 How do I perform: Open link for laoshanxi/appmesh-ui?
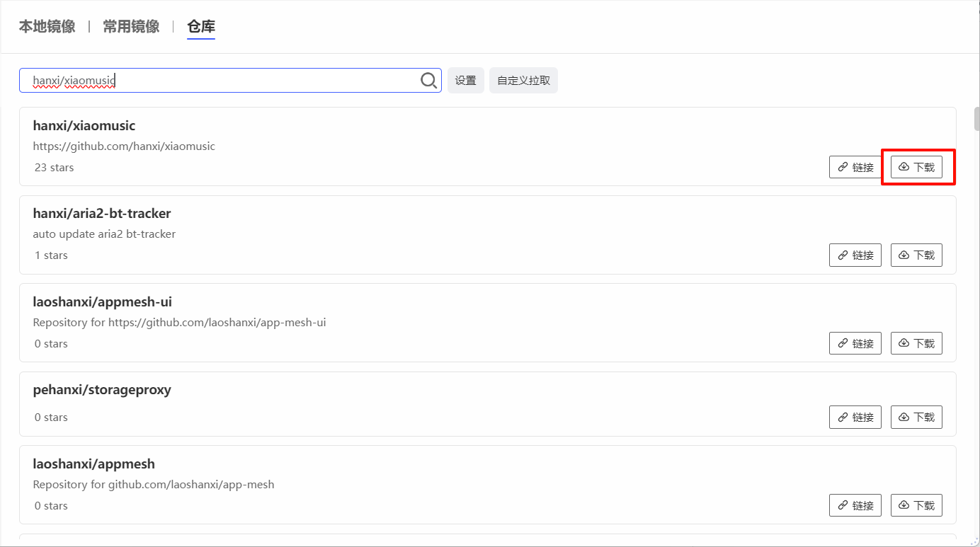coord(855,343)
